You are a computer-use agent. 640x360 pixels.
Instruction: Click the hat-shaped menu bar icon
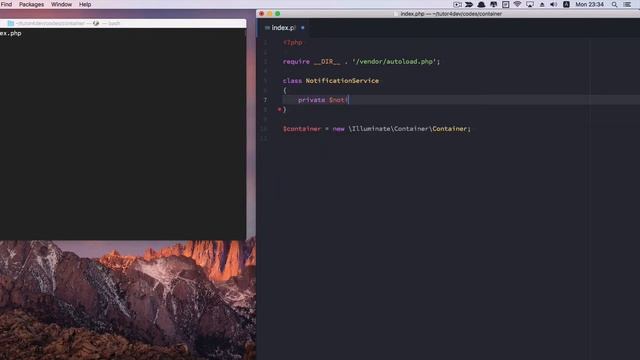481,4
